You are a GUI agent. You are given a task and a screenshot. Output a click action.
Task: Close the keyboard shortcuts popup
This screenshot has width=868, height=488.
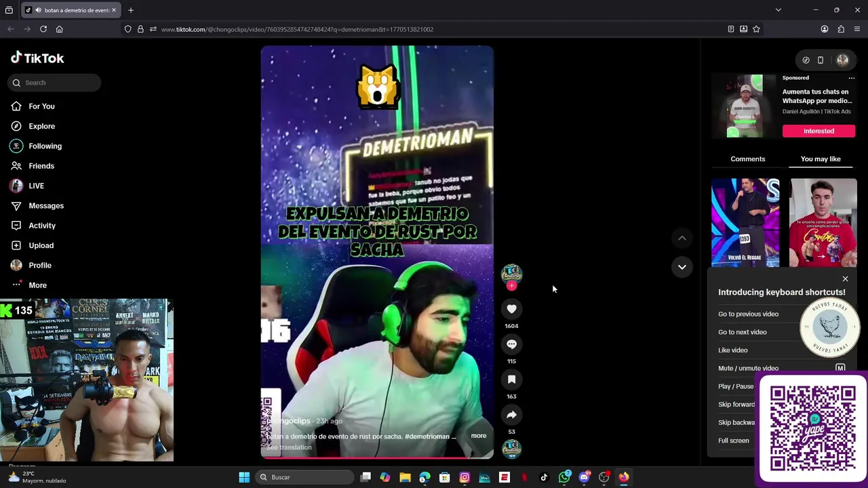coord(845,279)
